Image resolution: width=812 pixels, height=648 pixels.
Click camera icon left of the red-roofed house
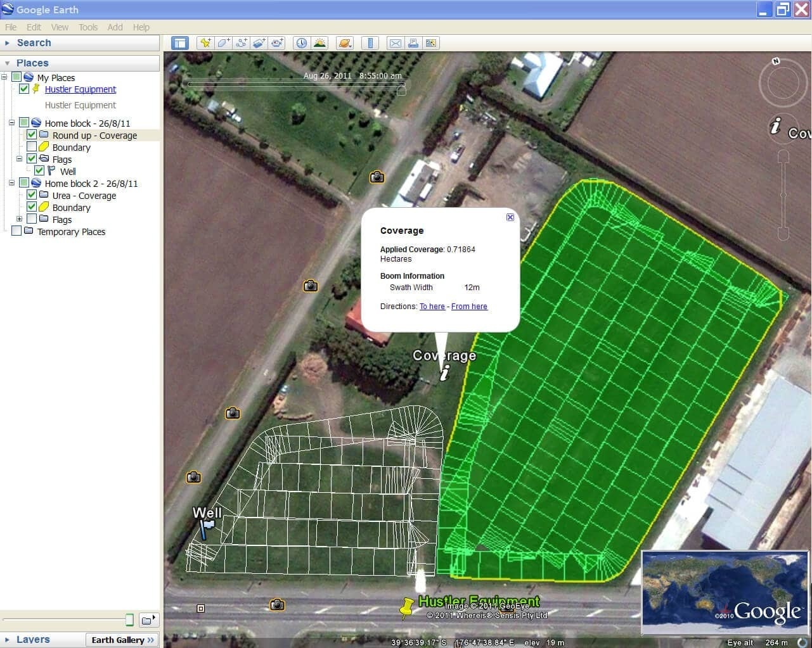click(x=310, y=286)
